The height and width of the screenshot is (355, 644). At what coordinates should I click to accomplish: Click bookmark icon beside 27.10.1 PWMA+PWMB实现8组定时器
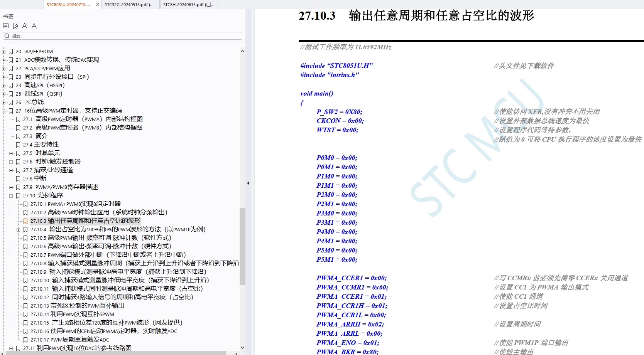25,204
